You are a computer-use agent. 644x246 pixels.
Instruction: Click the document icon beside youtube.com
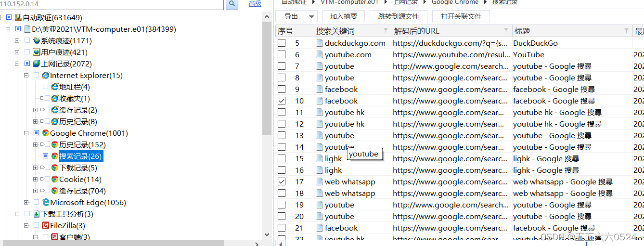pyautogui.click(x=320, y=54)
